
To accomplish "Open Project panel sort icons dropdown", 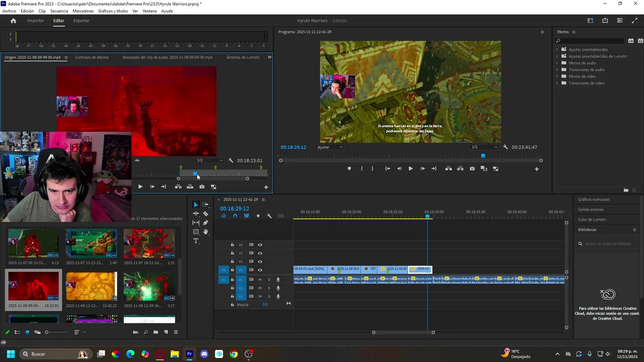I will click(79, 332).
